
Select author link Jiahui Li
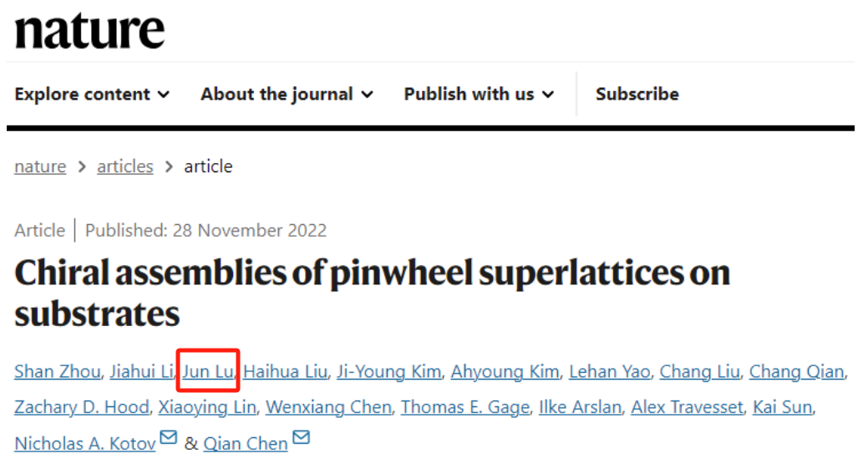[142, 371]
